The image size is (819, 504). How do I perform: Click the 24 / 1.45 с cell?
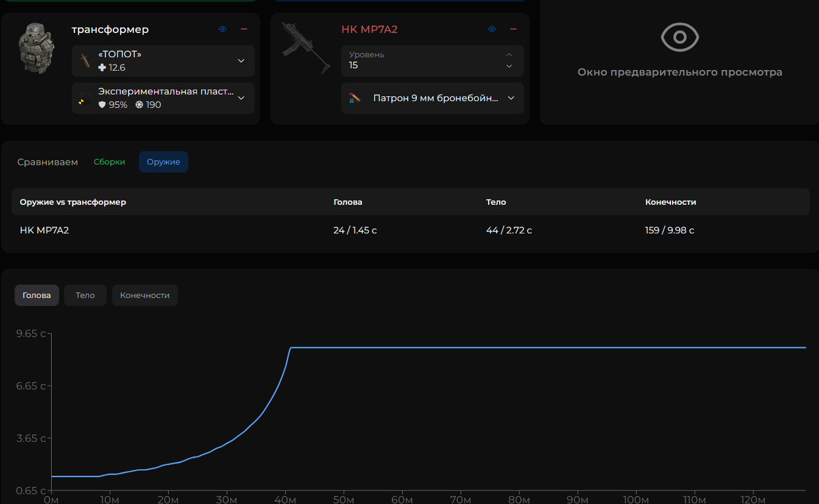(x=355, y=230)
